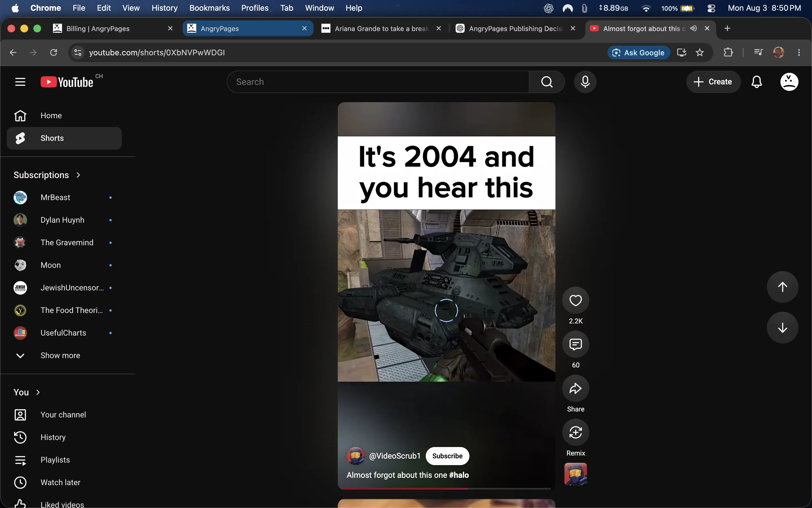Viewport: 812px width, 508px height.
Task: Open the Short's sound thumbnail
Action: click(576, 474)
